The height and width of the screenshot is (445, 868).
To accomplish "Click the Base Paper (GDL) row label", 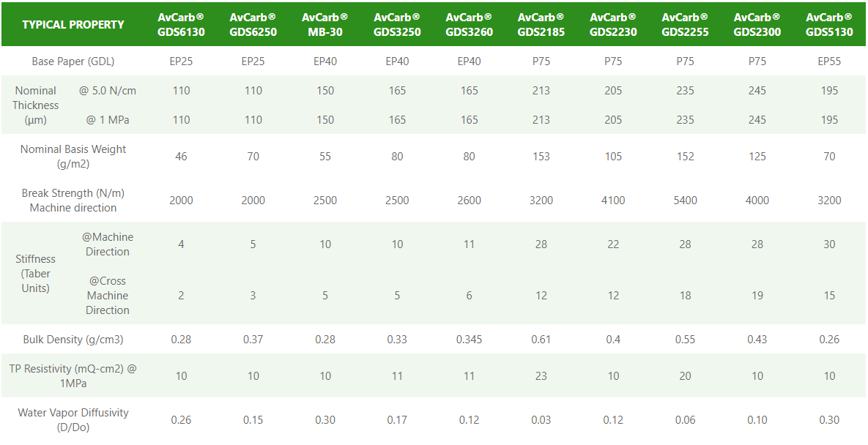I will [73, 61].
